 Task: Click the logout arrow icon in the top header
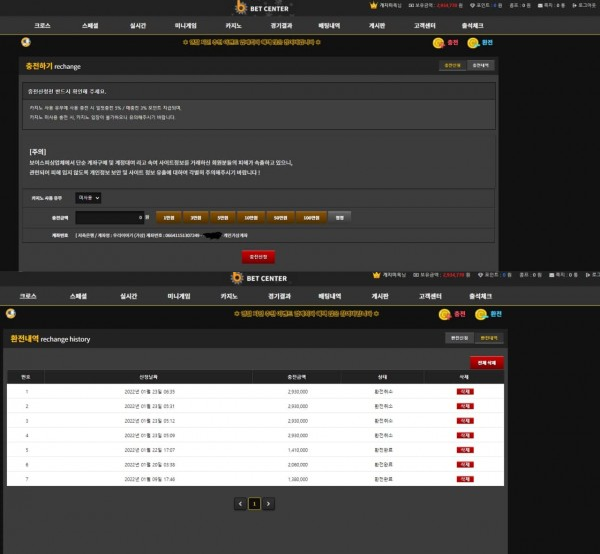pyautogui.click(x=574, y=5)
